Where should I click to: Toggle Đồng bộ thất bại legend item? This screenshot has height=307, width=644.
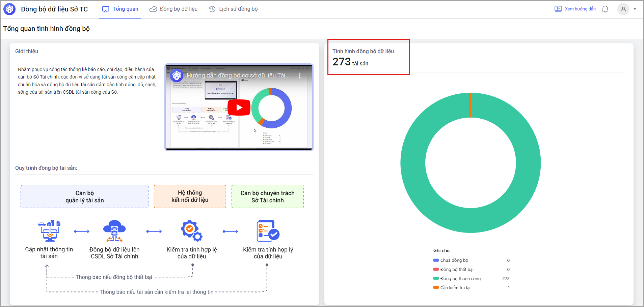coord(457,270)
